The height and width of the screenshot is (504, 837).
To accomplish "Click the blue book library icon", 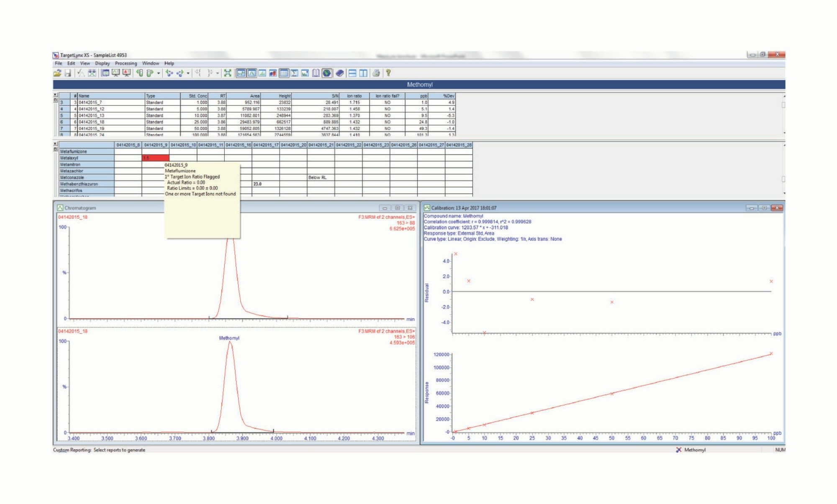I will click(340, 73).
